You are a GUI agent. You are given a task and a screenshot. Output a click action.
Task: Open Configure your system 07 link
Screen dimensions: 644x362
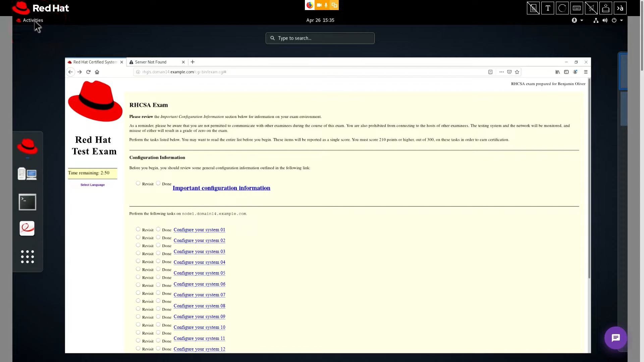199,295
